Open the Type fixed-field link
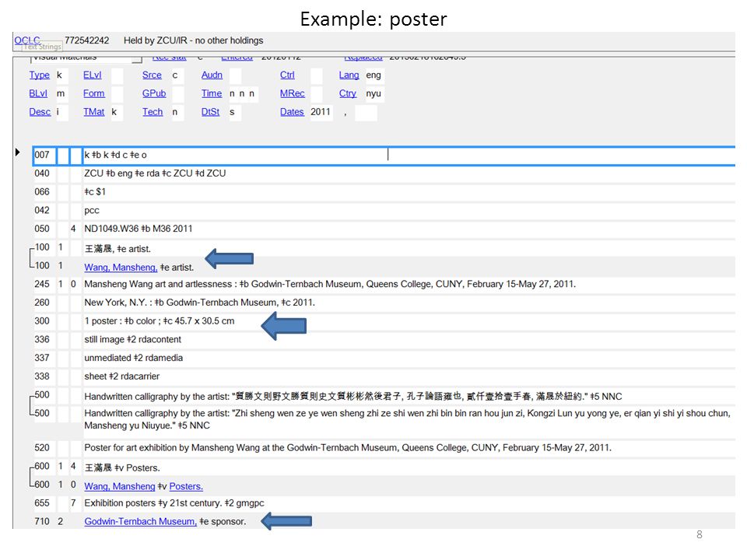Viewport: 747px width, 560px height. click(x=39, y=75)
